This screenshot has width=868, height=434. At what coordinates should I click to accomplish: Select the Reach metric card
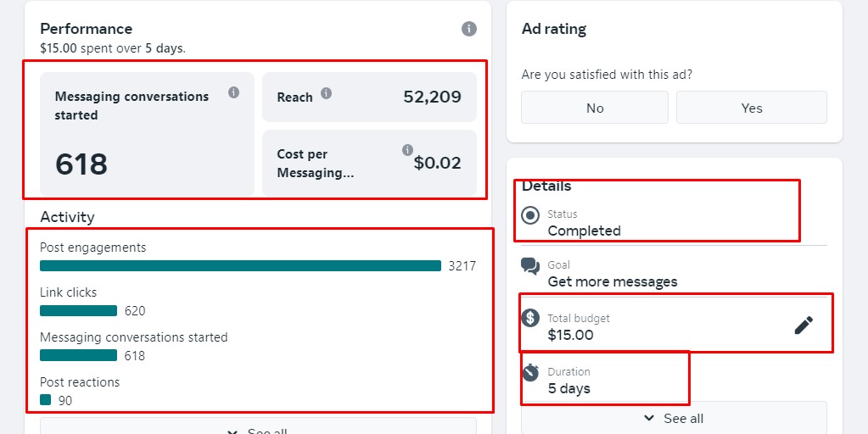tap(369, 97)
